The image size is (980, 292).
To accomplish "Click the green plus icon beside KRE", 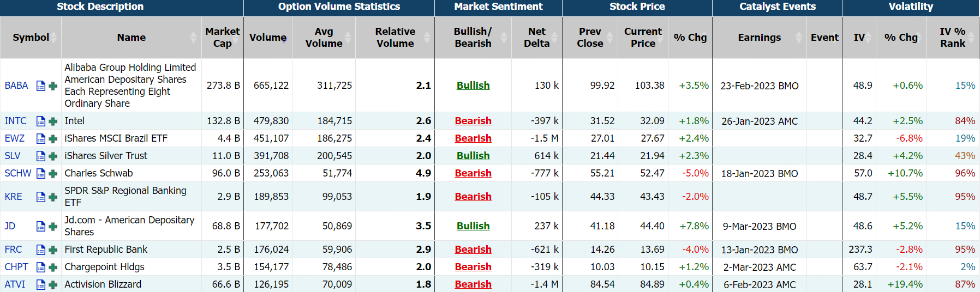I will click(53, 197).
